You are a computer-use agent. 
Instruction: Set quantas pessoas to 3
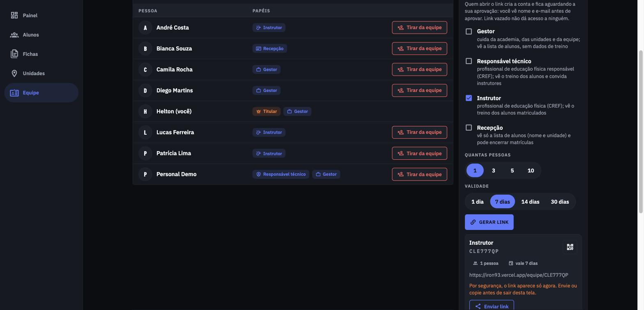click(x=494, y=170)
